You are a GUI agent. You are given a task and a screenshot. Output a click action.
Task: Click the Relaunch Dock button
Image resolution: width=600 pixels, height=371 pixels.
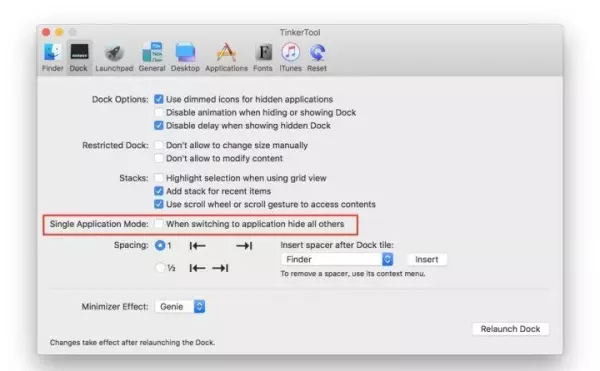click(510, 329)
